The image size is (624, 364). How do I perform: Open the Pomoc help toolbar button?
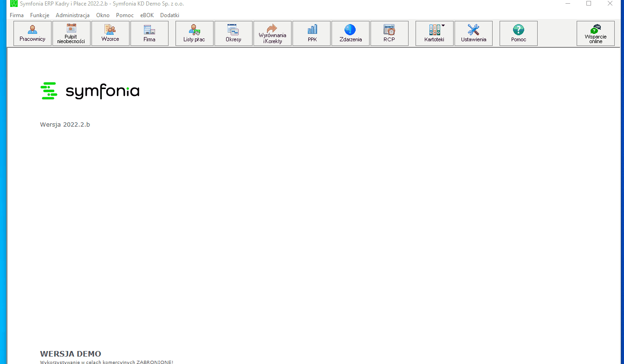pos(519,33)
